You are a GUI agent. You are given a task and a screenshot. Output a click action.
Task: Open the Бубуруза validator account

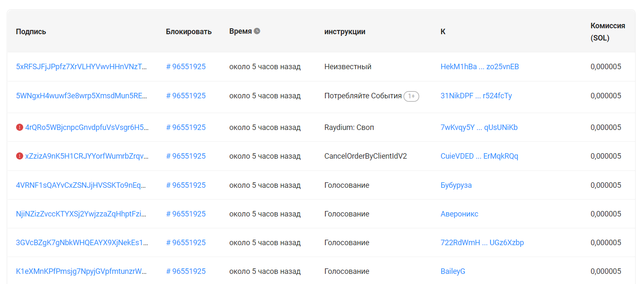[x=456, y=185]
